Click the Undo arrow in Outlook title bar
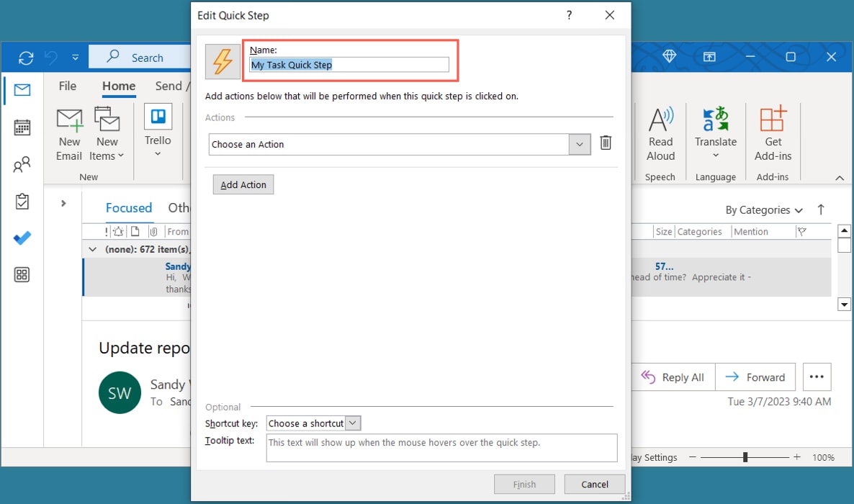Image resolution: width=854 pixels, height=504 pixels. point(51,57)
